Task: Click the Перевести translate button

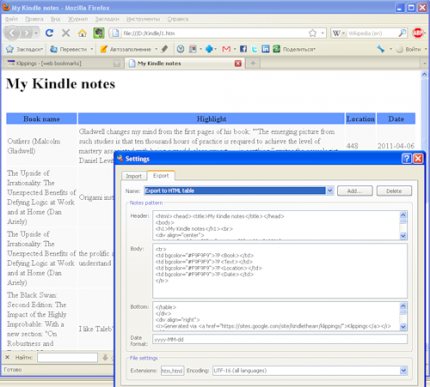Action: coord(68,49)
